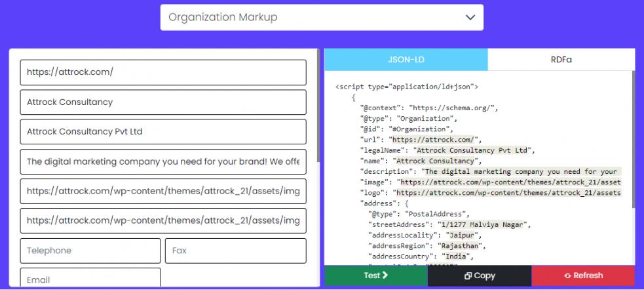644x290 pixels.
Task: Click the "addressRegion": "Rajasthan" line
Action: coord(427,247)
